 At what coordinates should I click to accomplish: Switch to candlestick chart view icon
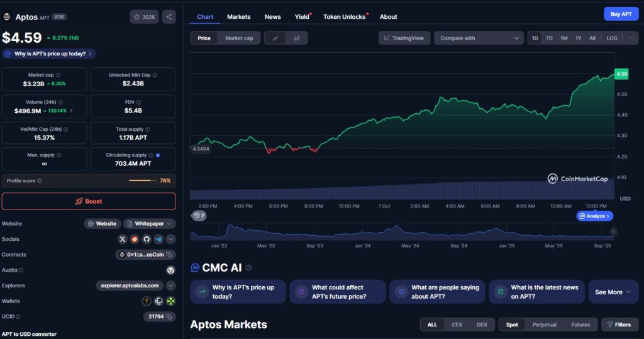(x=297, y=38)
